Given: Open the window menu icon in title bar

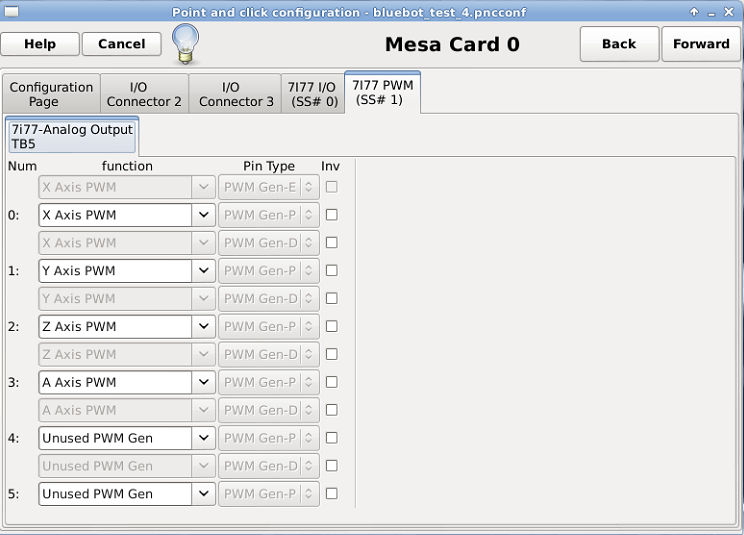Looking at the screenshot, I should (11, 11).
